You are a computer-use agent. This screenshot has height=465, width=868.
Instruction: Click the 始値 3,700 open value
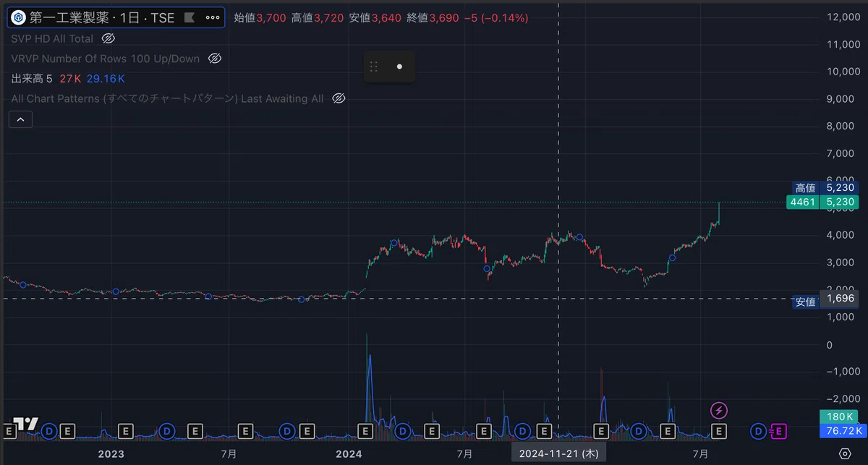(260, 17)
